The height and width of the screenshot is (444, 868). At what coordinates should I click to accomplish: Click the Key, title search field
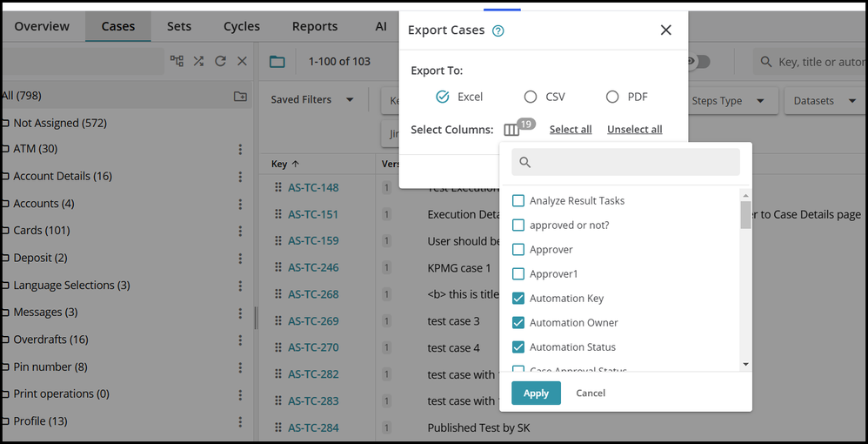click(811, 62)
